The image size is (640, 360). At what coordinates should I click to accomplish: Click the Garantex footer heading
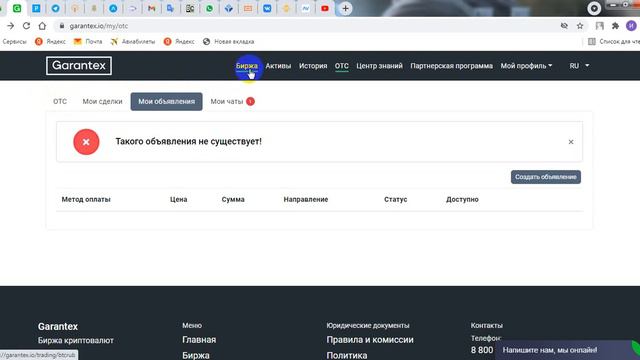58,327
